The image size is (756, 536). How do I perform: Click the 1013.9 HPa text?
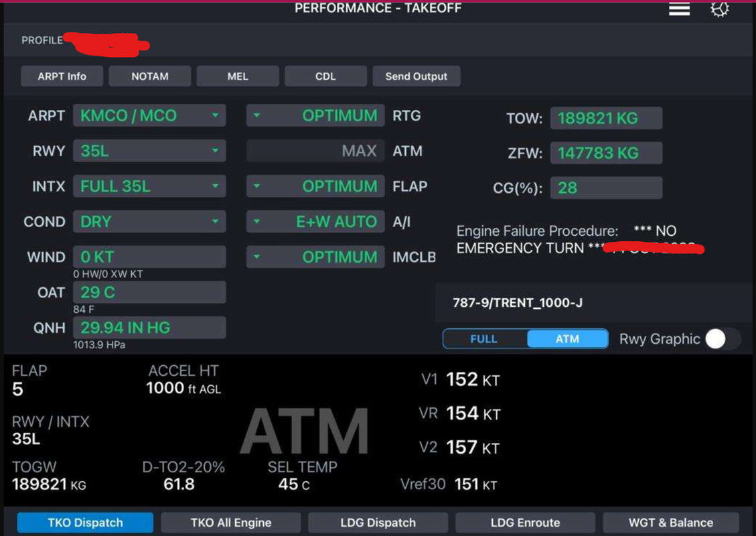99,345
